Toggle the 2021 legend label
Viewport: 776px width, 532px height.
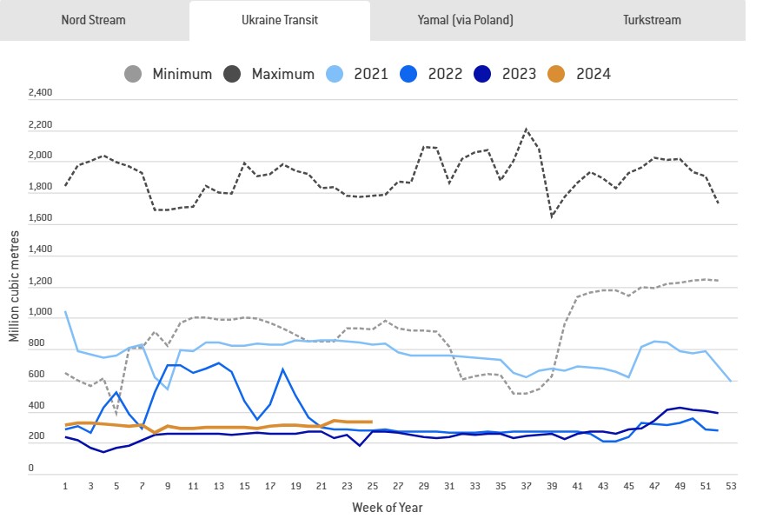click(371, 74)
